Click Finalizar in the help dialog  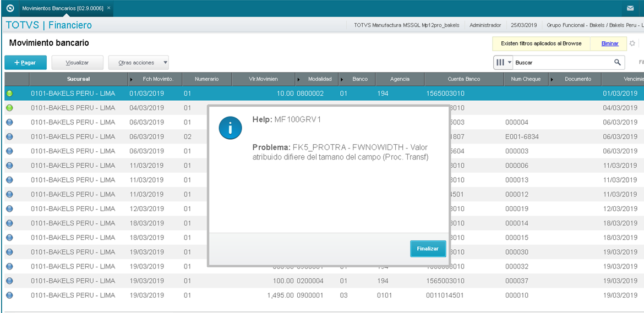[428, 249]
